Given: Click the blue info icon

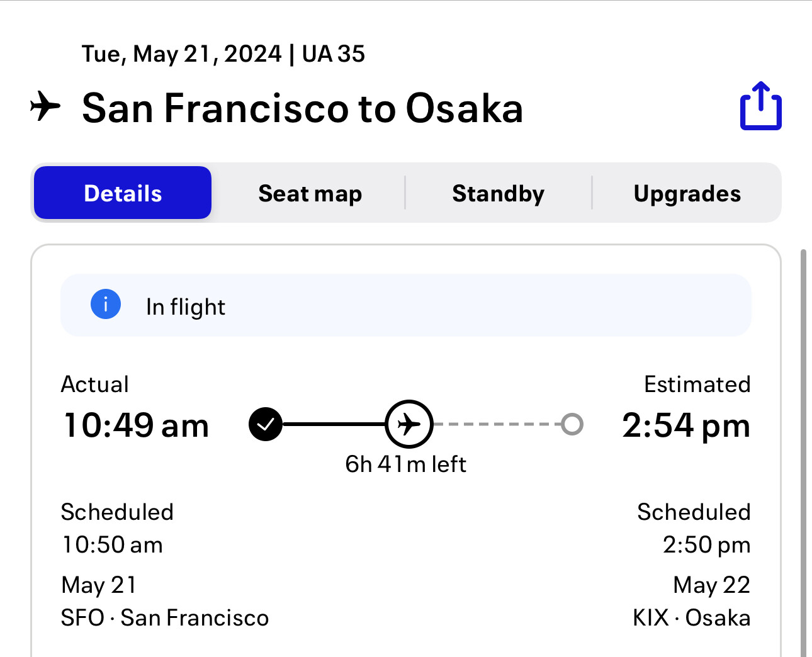Looking at the screenshot, I should tap(106, 305).
